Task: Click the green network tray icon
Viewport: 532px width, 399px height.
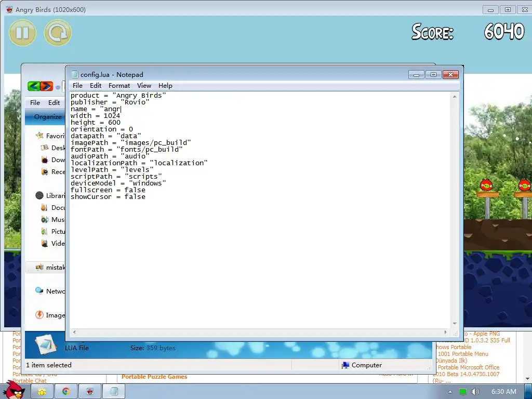Action: pos(462,392)
